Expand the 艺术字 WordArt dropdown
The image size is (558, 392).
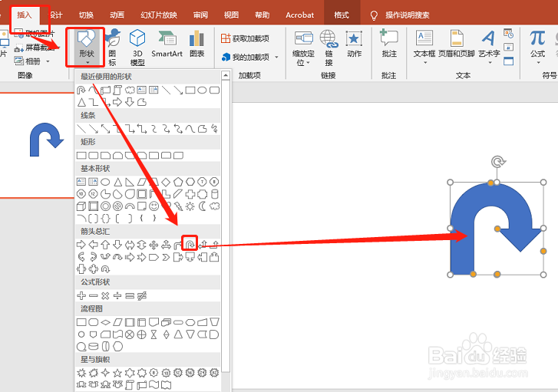490,63
